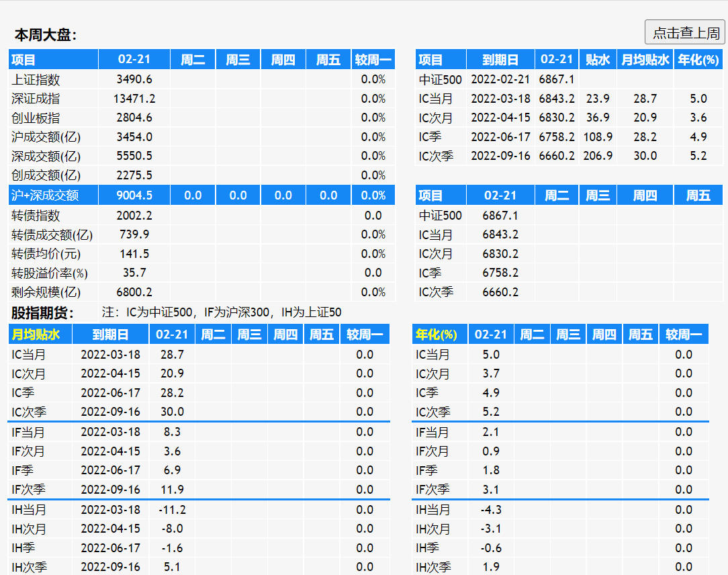
Task: Select the 贴水 column header
Action: tap(597, 60)
